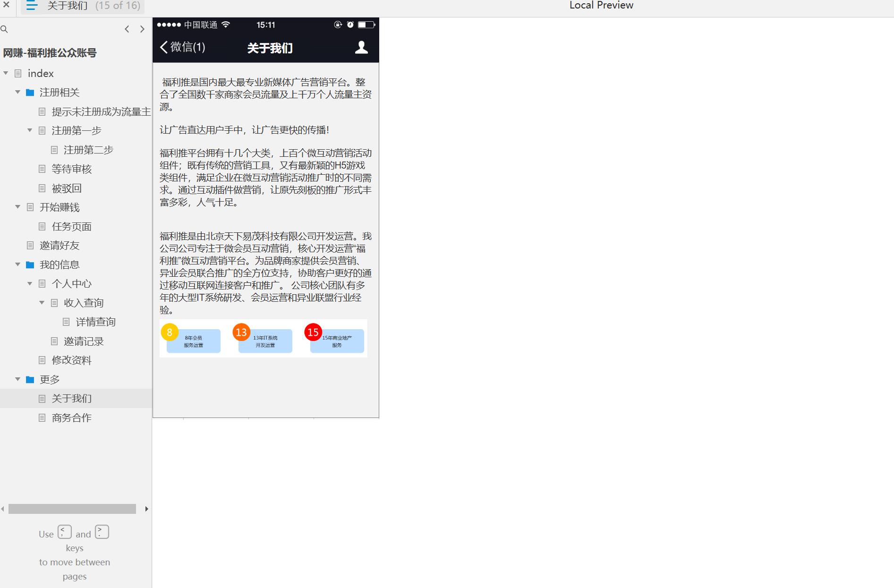Open the 修改资料 page
Image resolution: width=894 pixels, height=588 pixels.
point(72,360)
